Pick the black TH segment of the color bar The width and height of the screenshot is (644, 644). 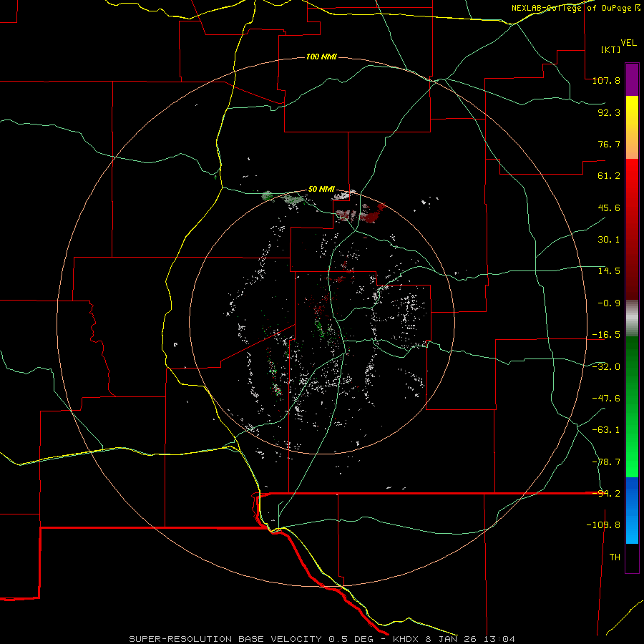(x=632, y=557)
